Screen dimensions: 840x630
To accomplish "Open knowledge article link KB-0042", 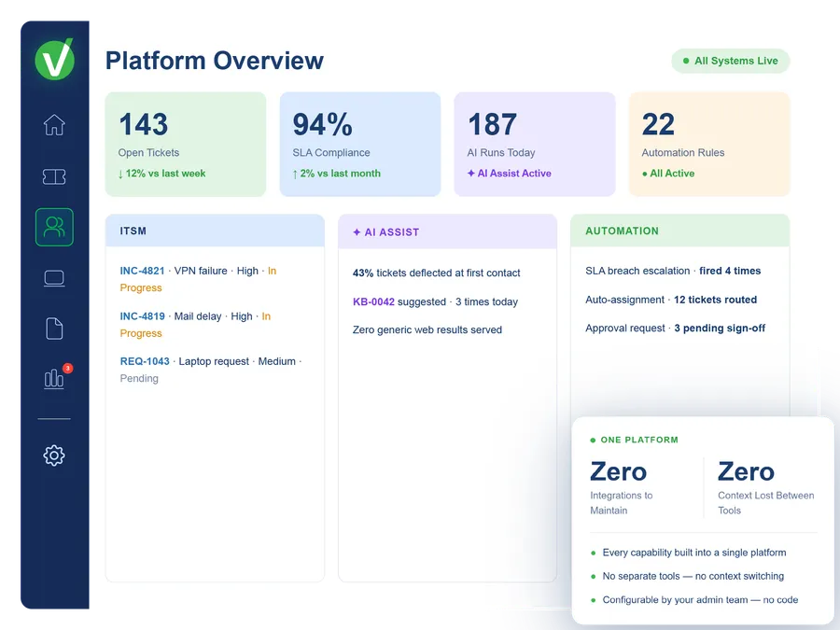I will coord(373,301).
